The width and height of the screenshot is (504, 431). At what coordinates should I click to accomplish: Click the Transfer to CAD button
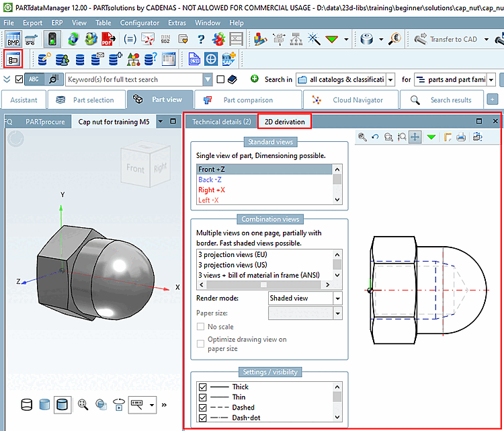click(446, 39)
